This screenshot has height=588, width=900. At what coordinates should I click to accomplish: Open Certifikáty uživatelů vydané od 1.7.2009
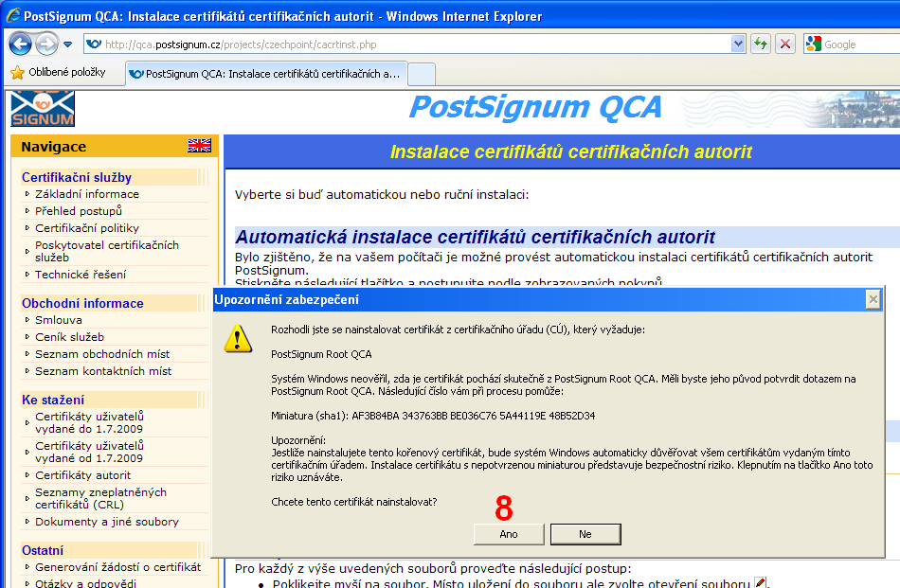[89, 452]
